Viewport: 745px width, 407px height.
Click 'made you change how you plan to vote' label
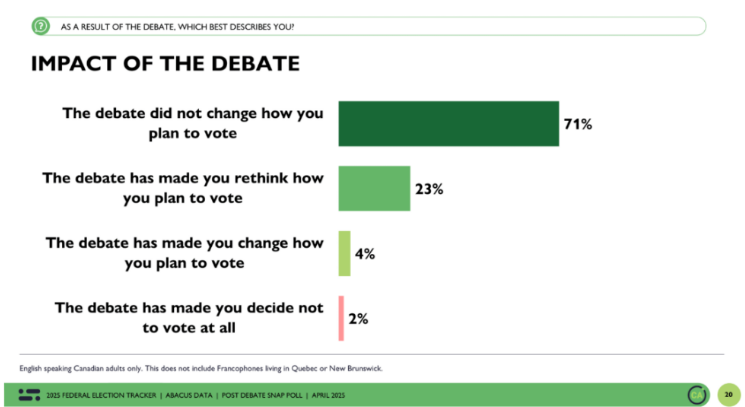pyautogui.click(x=185, y=253)
